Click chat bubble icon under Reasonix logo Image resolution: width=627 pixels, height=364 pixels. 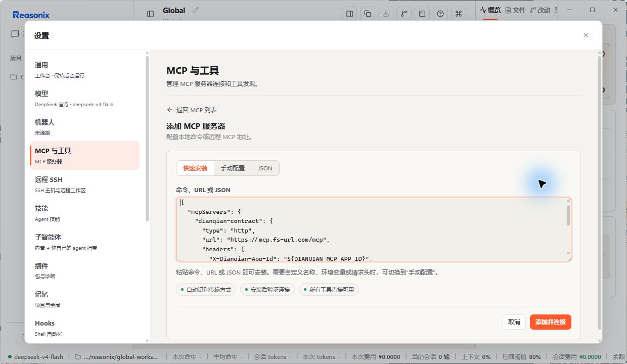[15, 34]
